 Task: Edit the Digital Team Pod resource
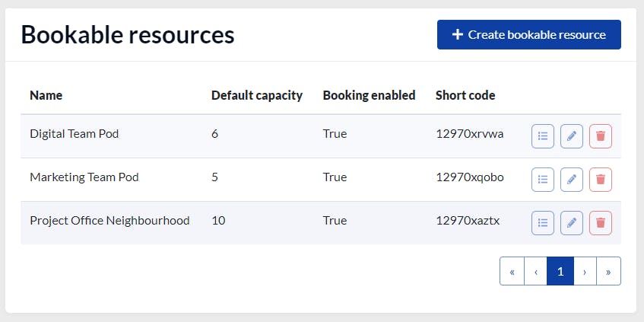point(572,136)
